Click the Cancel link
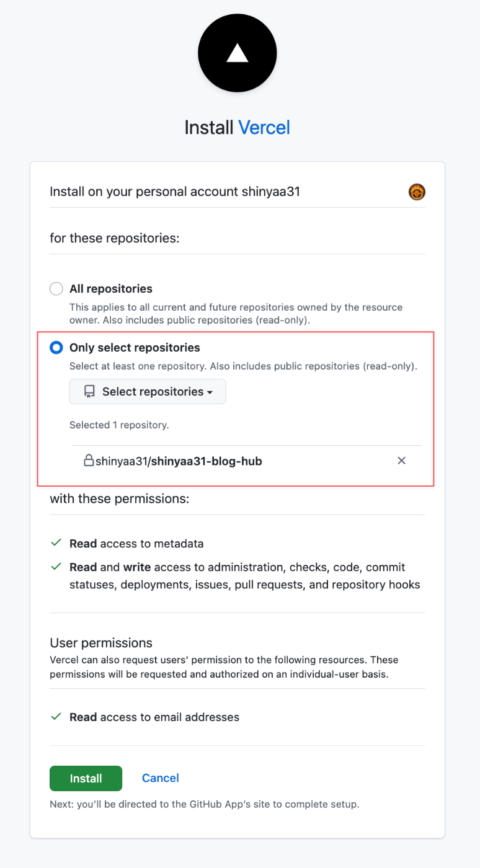Viewport: 480px width, 868px height. click(160, 778)
